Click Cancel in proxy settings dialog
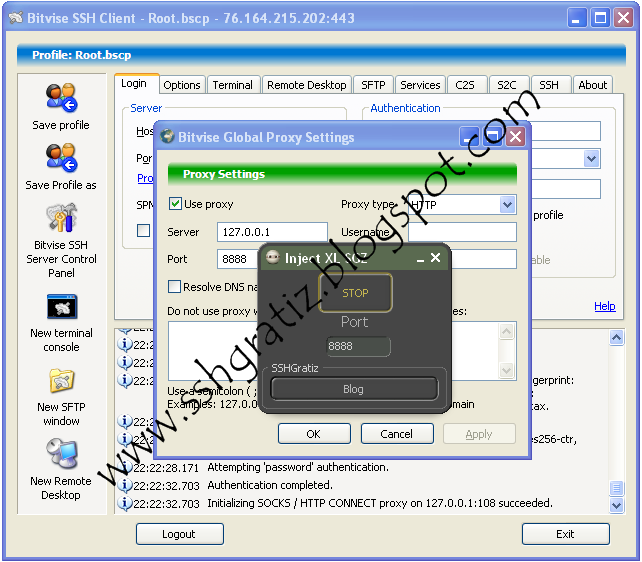The image size is (642, 562). (397, 433)
